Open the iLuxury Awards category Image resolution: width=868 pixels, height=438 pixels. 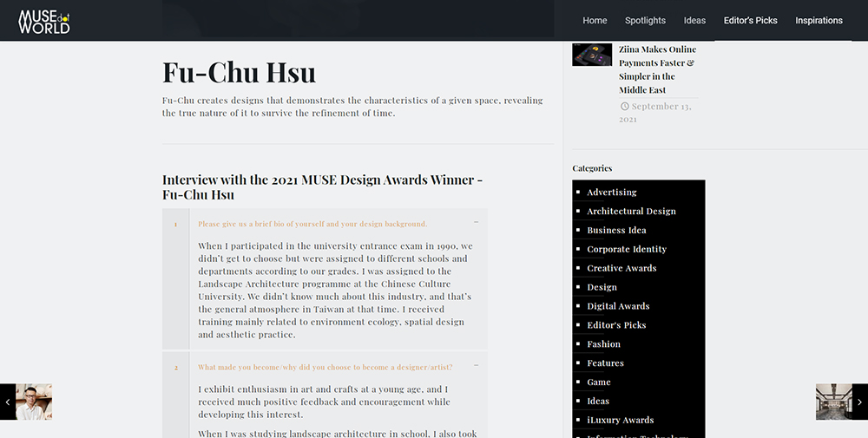click(620, 420)
